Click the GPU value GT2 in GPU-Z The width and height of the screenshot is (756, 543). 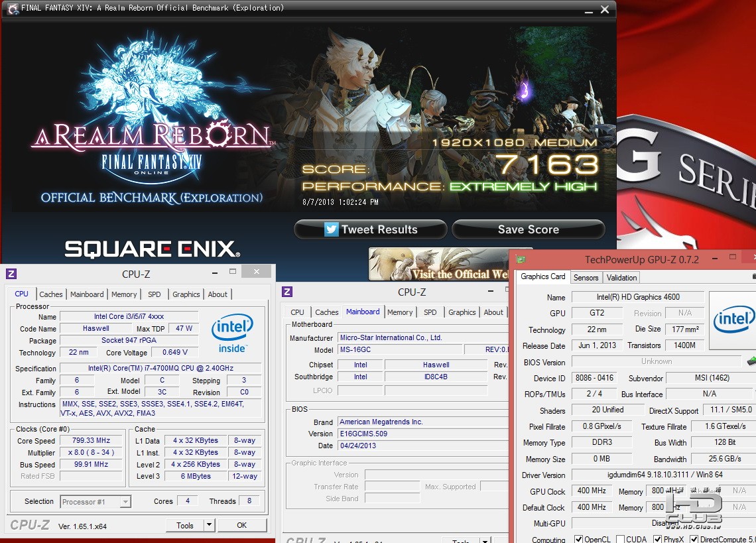[x=597, y=312]
